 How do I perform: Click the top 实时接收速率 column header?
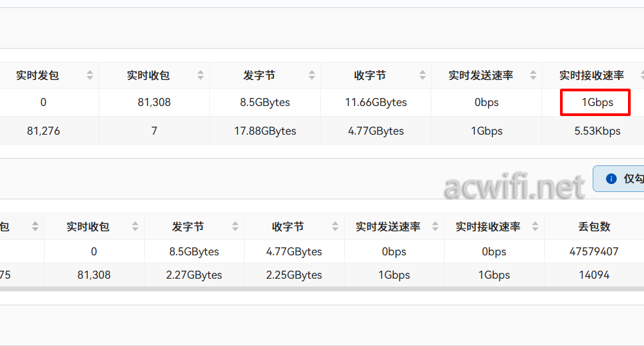(591, 75)
